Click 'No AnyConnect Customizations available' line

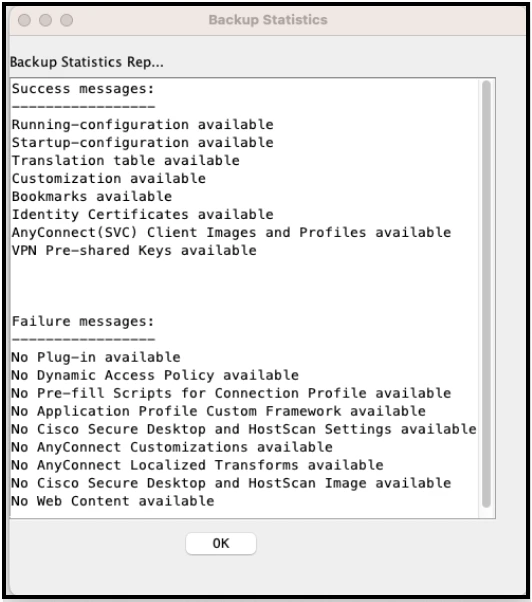click(x=172, y=447)
